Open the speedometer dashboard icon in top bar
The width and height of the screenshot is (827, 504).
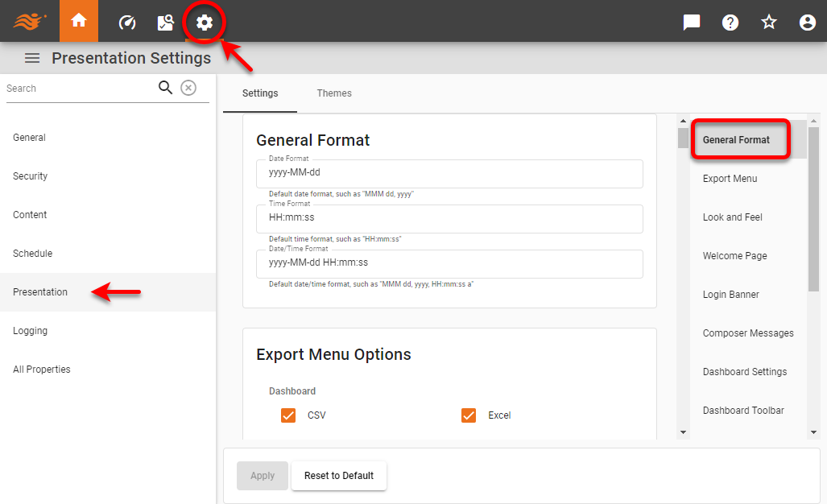[126, 22]
